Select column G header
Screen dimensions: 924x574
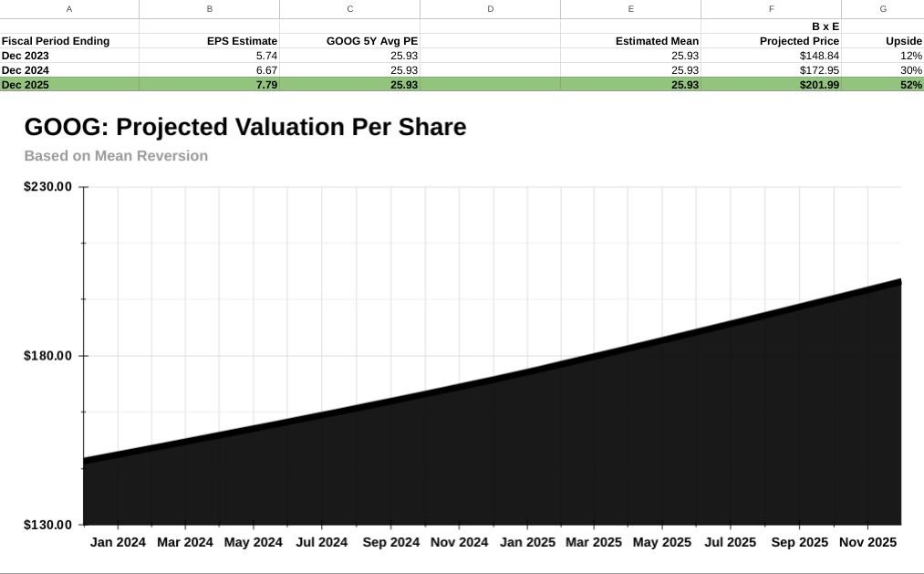coord(882,9)
